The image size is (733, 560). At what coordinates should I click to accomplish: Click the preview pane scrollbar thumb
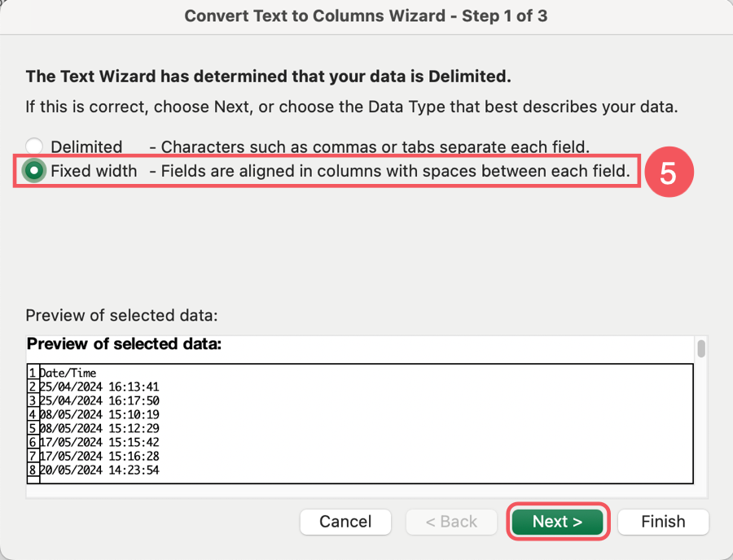tap(701, 349)
